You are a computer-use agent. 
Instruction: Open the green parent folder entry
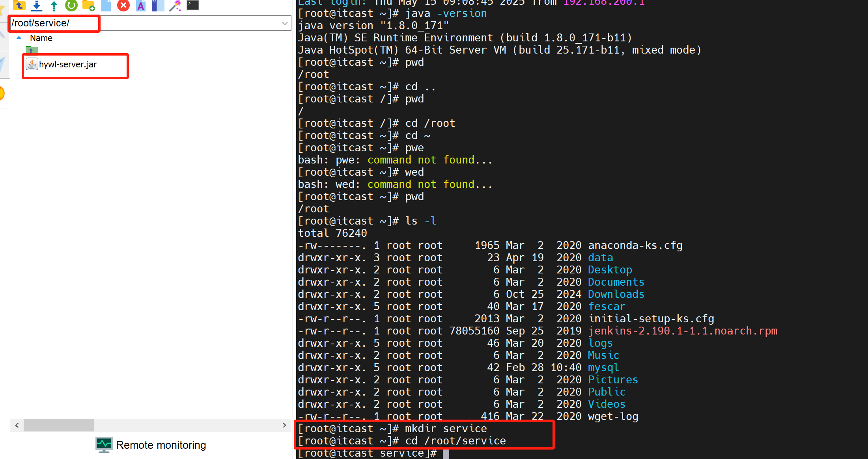click(x=32, y=50)
